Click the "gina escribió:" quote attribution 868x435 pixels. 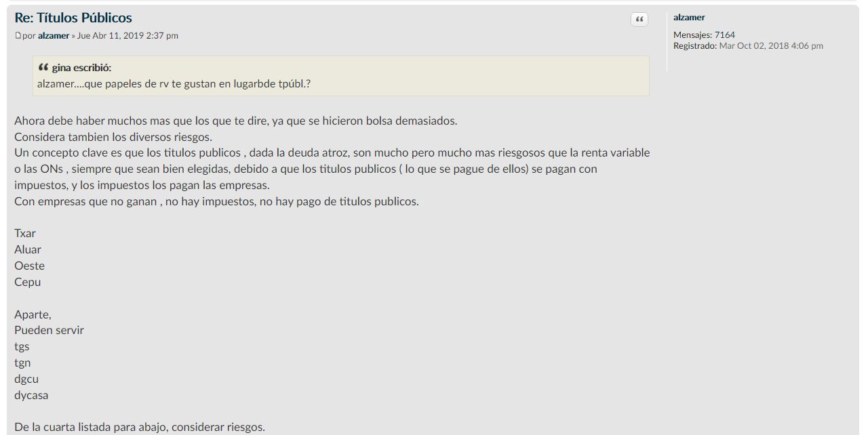[81, 68]
